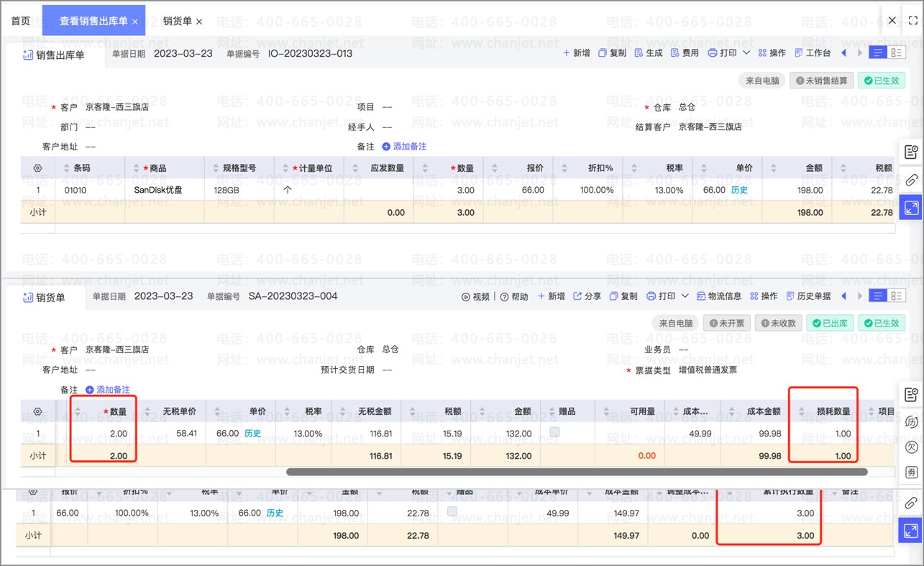924x566 pixels.
Task: Click the 已出库 status badge
Action: click(x=830, y=324)
